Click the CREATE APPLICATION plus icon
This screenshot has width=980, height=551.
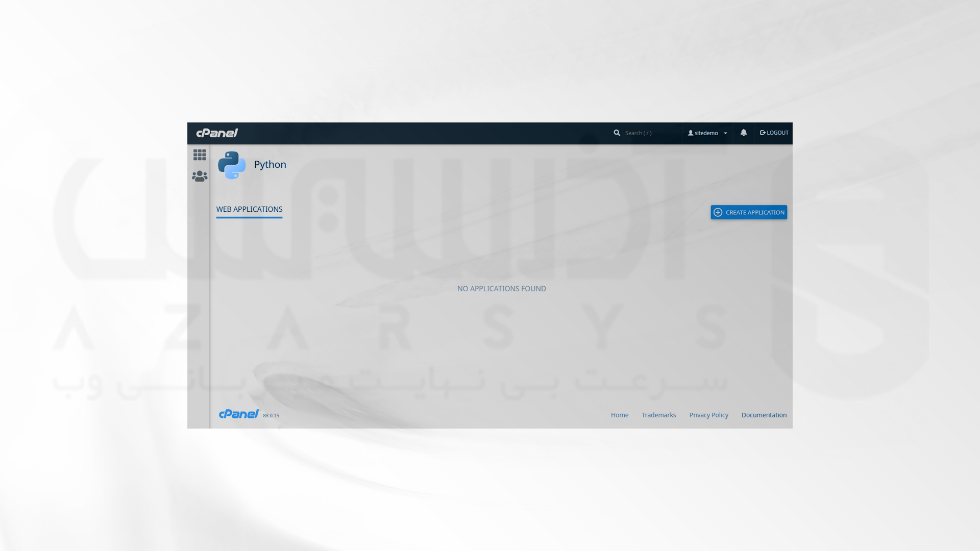coord(718,212)
